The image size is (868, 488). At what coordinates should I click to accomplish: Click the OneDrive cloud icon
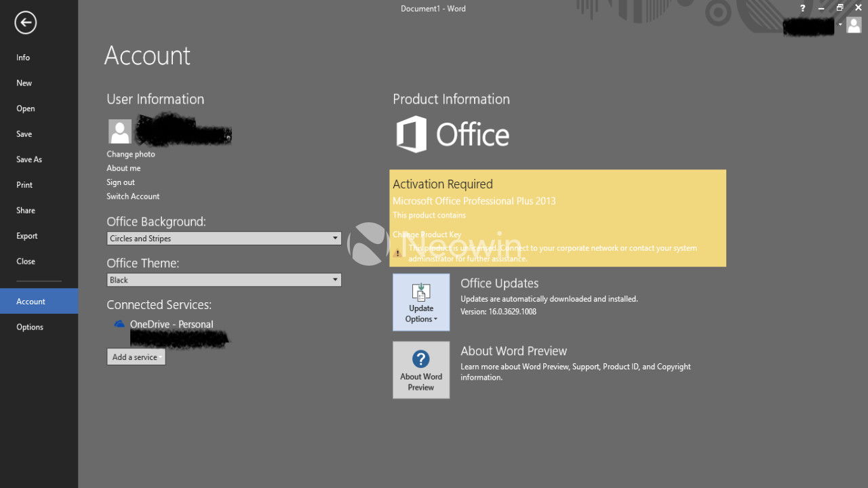tap(119, 324)
